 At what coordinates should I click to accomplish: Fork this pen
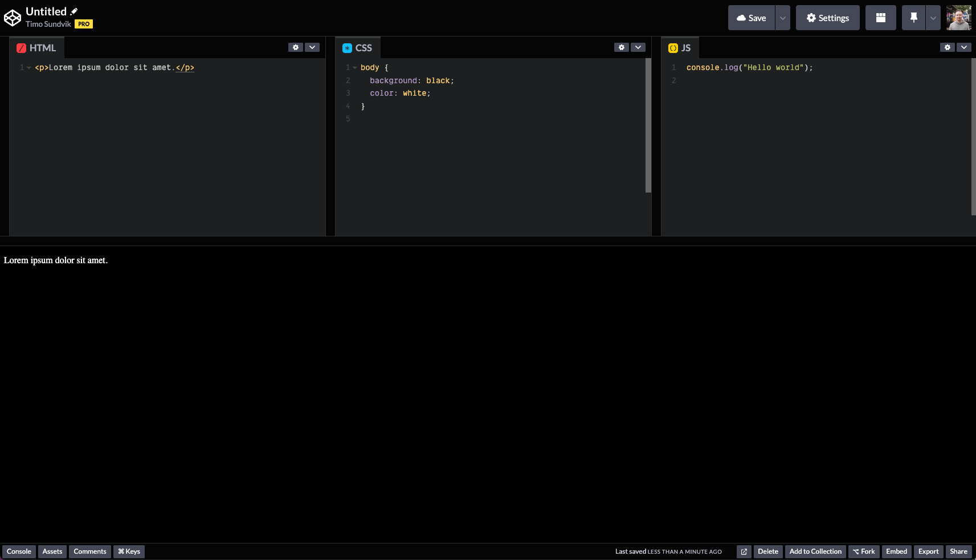[x=864, y=551]
